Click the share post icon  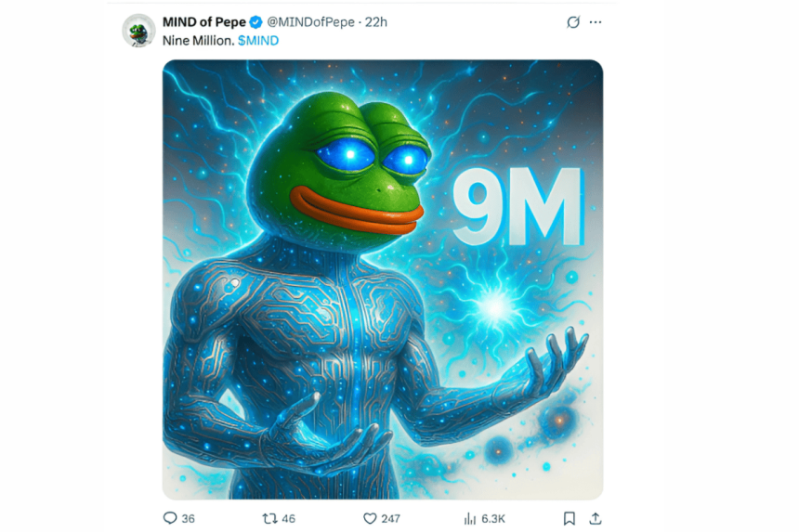coord(596,518)
